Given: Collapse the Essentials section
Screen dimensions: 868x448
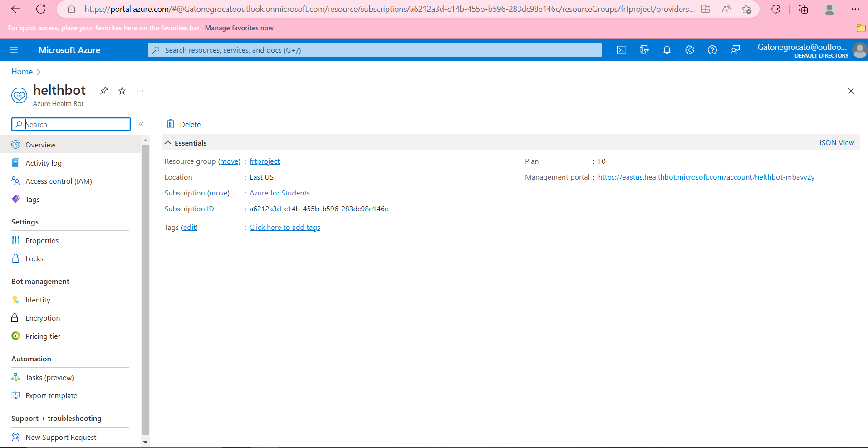Looking at the screenshot, I should [168, 143].
